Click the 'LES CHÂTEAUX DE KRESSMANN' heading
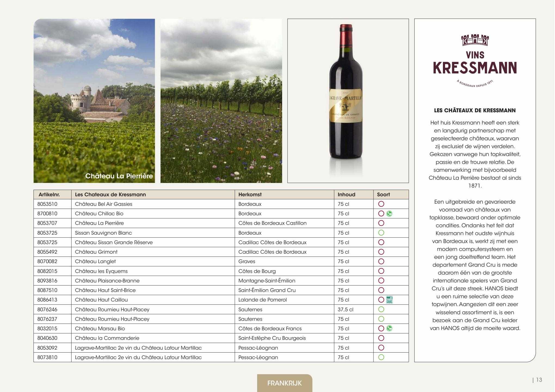555x392 pixels. [475, 111]
